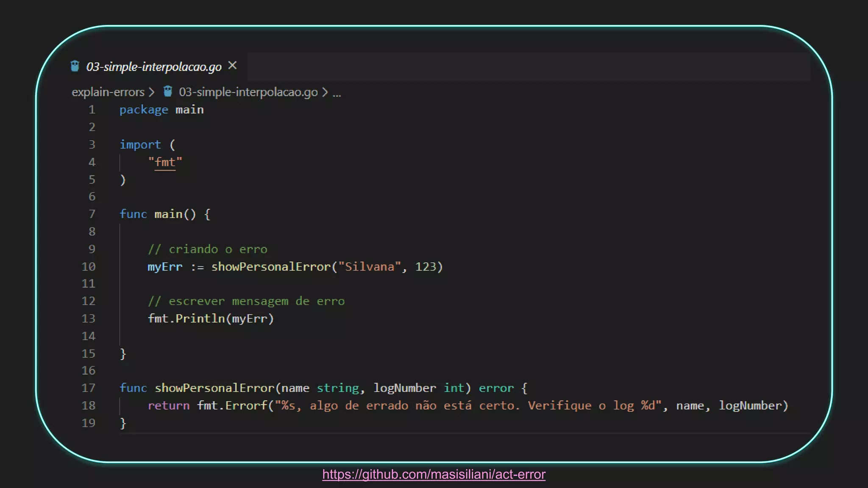Image resolution: width=868 pixels, height=488 pixels.
Task: Click line number 13 in the gutter
Action: click(89, 319)
